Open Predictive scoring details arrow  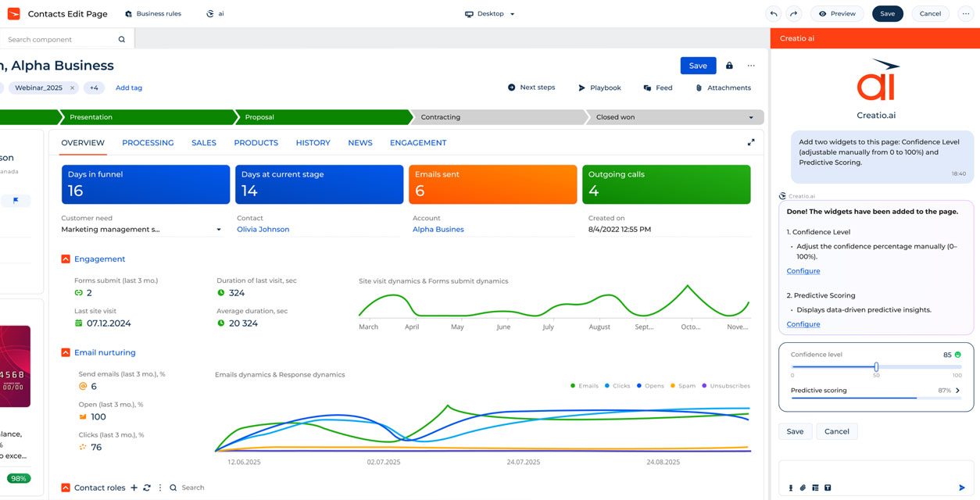point(958,391)
